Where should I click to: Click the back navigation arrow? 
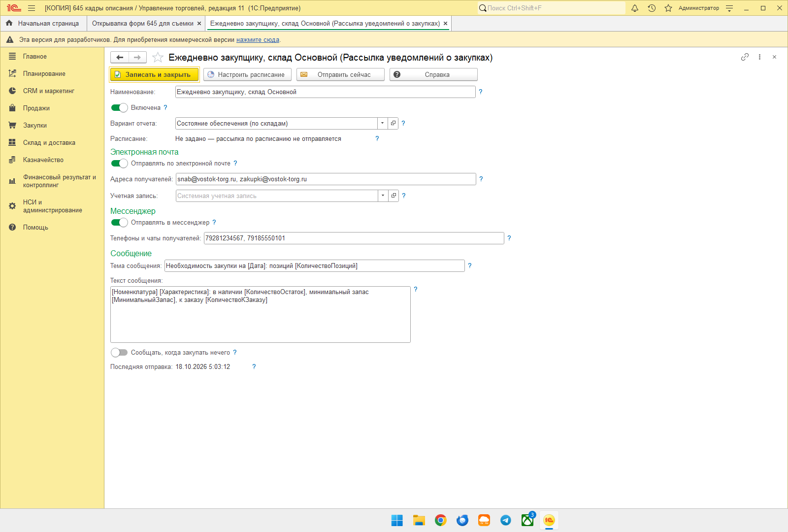click(x=120, y=58)
